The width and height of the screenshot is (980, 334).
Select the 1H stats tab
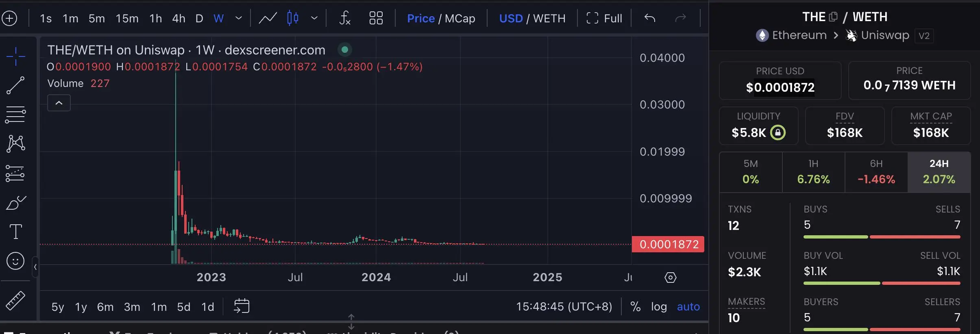pos(813,172)
